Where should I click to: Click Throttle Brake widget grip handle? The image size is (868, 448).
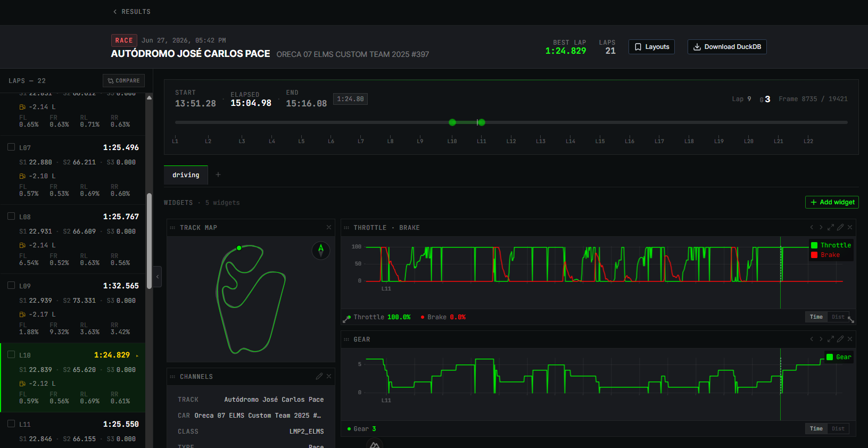[x=346, y=228]
